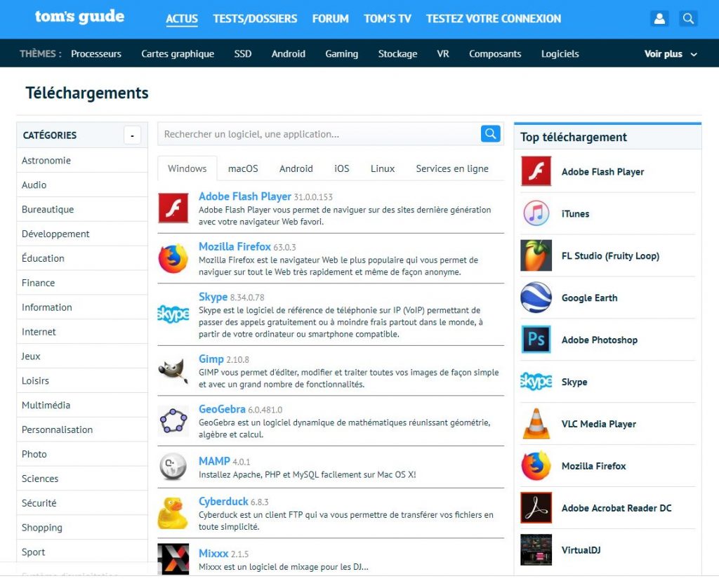Viewport: 719px width, 588px height.
Task: Click the Cyberduck yellow duck icon
Action: 173,514
